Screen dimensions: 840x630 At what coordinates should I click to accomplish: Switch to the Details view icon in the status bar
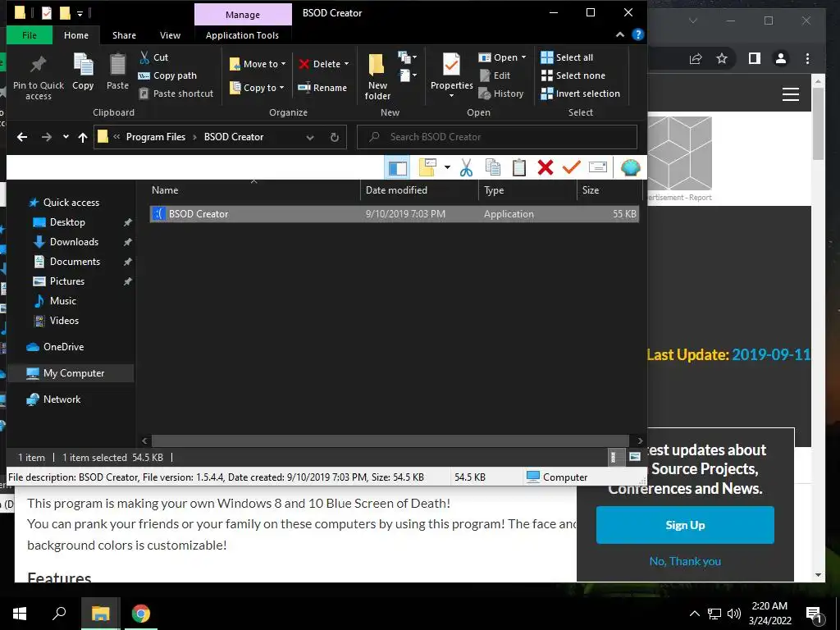pos(615,458)
